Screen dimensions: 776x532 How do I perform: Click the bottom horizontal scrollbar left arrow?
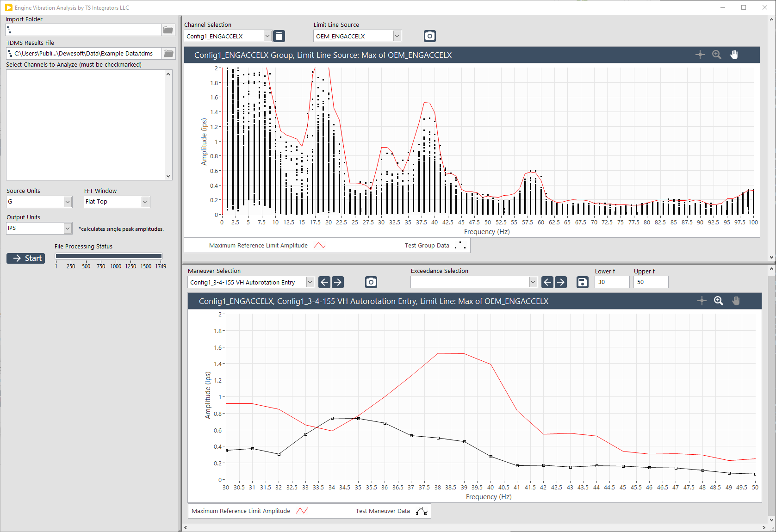(x=186, y=527)
